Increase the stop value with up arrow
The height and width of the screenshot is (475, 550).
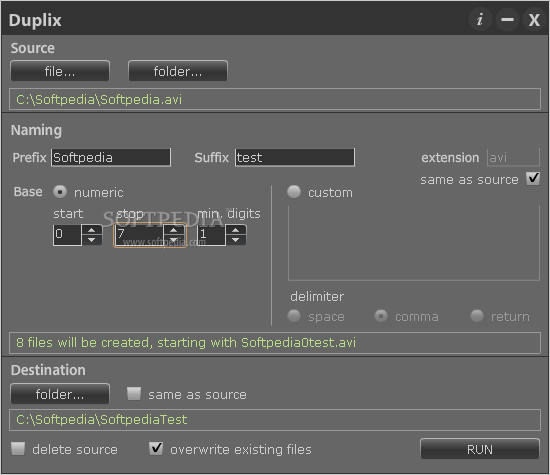point(174,230)
